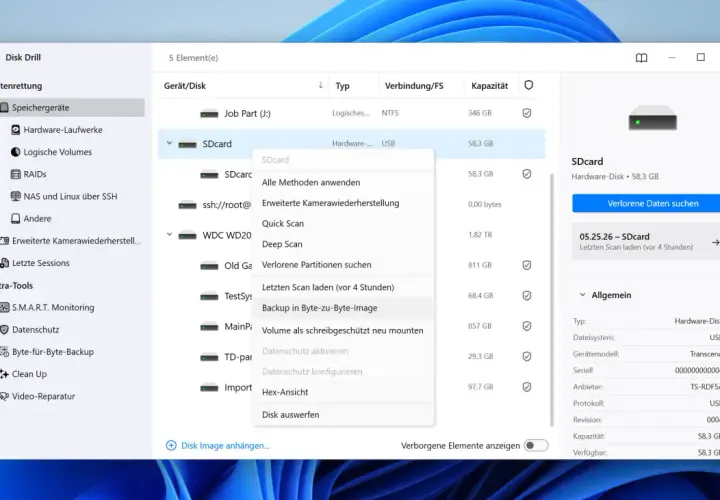
Task: Click the Datenschutz shield icon in sidebar
Action: 5,330
